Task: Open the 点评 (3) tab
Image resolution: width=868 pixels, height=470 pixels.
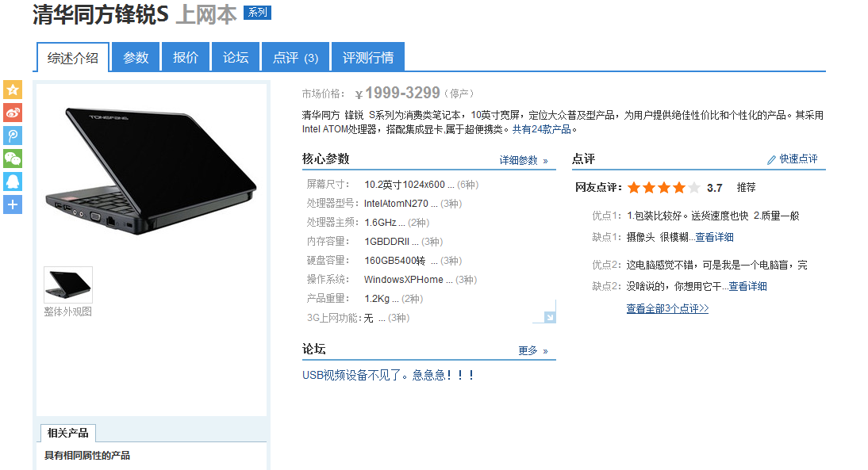Action: pyautogui.click(x=295, y=57)
